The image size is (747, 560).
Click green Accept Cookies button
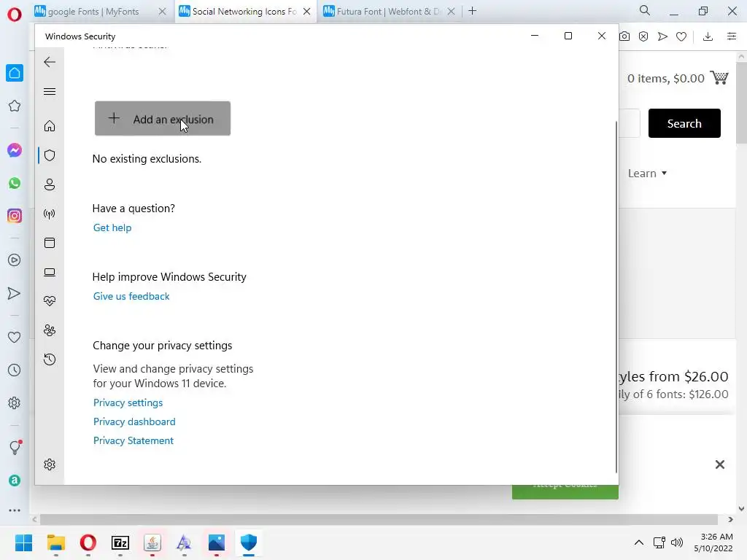point(565,492)
